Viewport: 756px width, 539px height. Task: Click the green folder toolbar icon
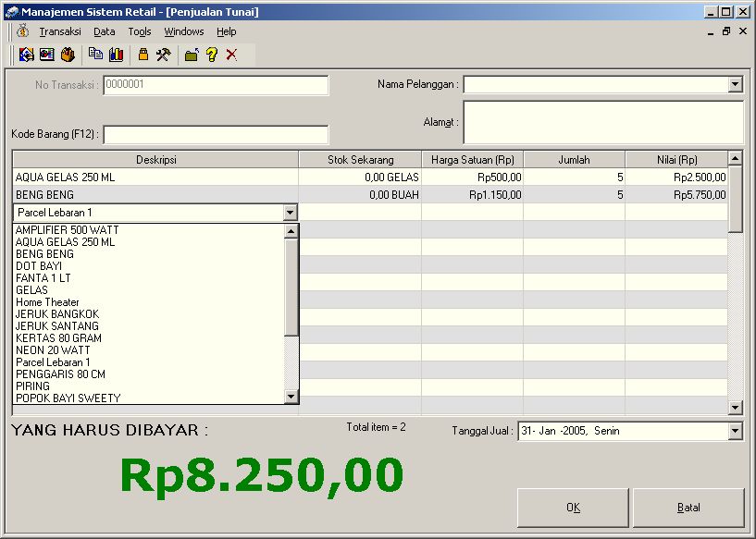point(192,55)
